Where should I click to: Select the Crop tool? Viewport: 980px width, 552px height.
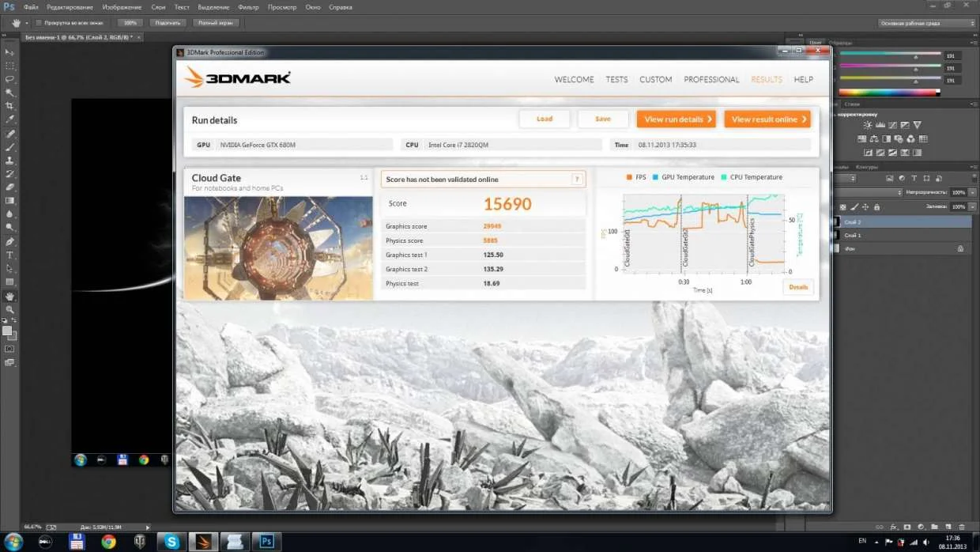click(10, 106)
